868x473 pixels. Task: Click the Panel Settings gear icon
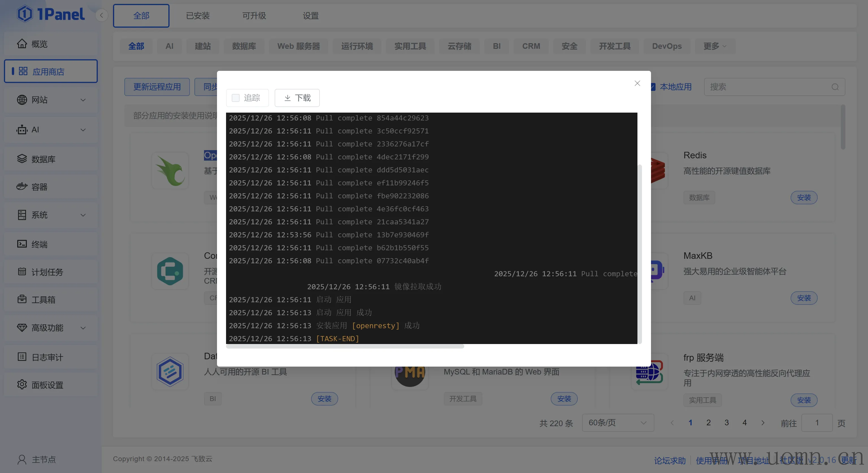(x=22, y=384)
